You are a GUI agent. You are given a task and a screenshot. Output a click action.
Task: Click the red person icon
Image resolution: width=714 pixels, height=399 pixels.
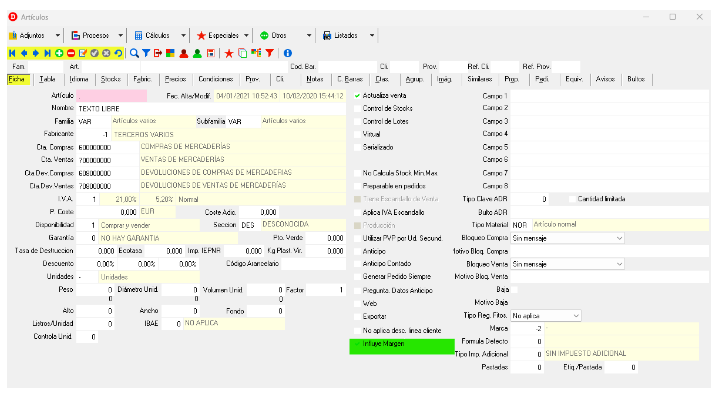184,53
